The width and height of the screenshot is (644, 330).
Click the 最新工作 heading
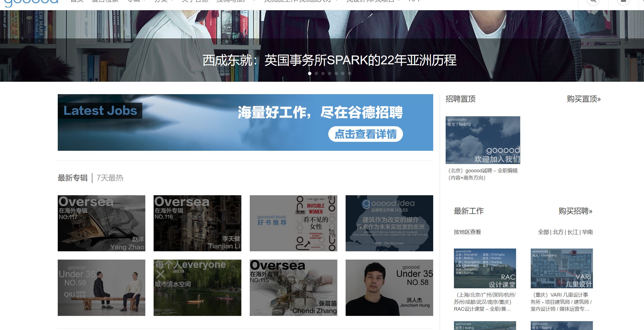pos(469,211)
